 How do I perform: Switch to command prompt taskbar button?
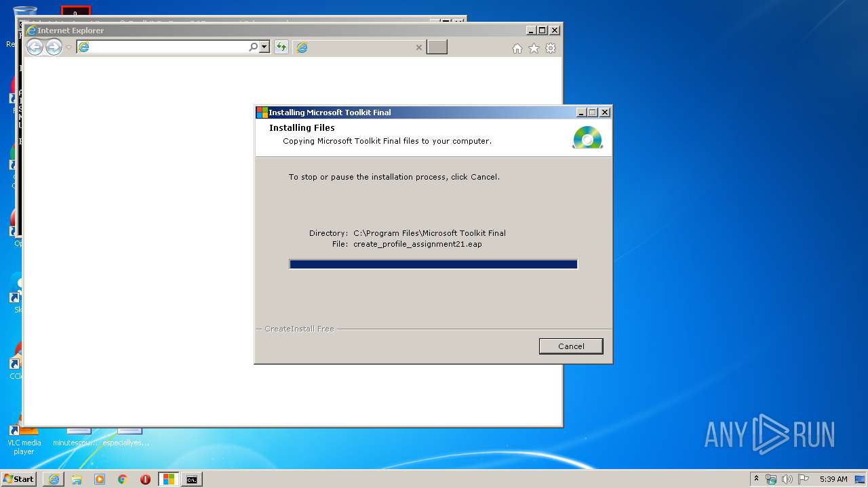point(192,479)
